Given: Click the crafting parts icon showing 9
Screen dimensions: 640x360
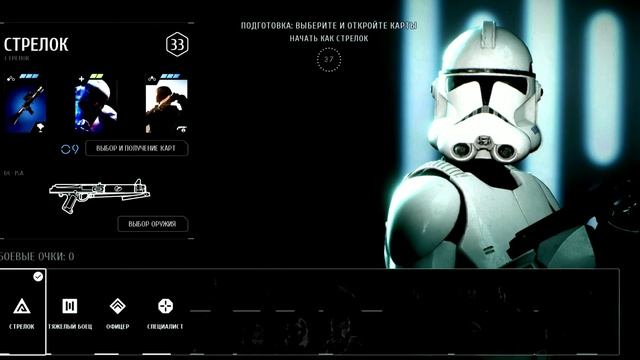Looking at the screenshot, I should pyautogui.click(x=69, y=149).
